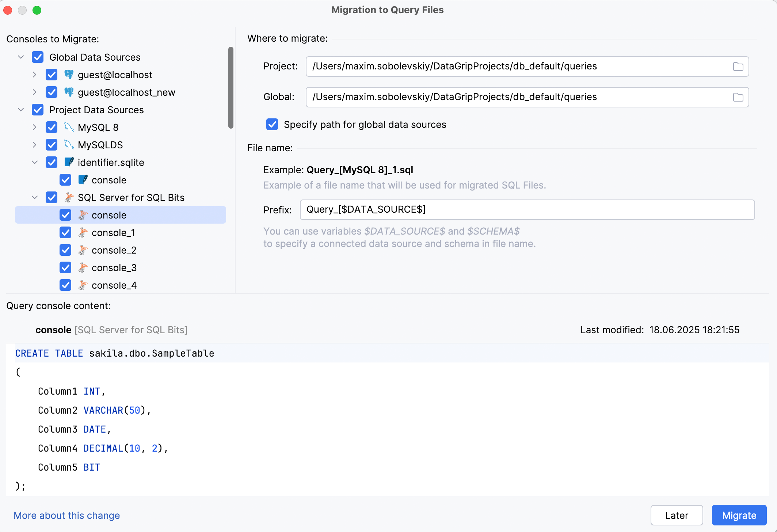Click the MySQL dolphin icon beside MySQLDS
The height and width of the screenshot is (532, 777).
click(x=69, y=145)
